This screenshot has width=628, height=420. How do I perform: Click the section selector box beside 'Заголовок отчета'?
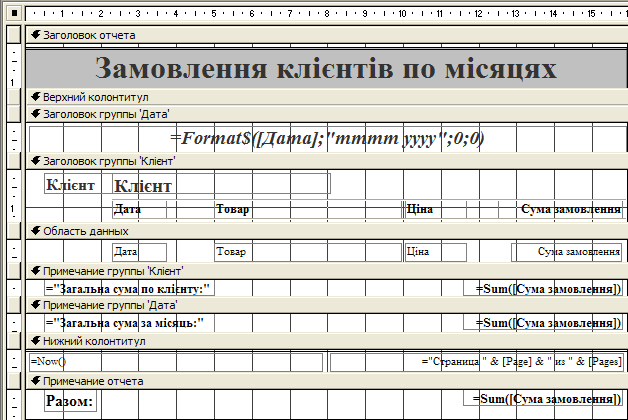pos(14,35)
